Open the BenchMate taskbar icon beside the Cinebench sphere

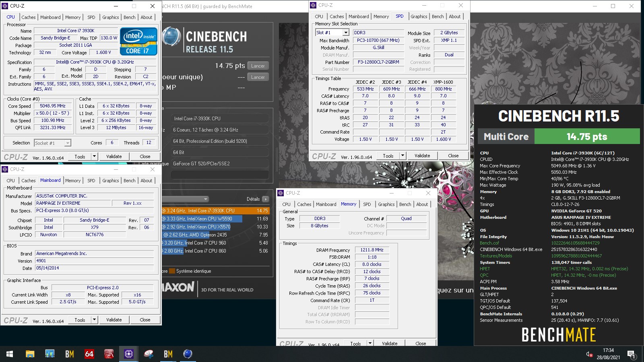(x=168, y=354)
